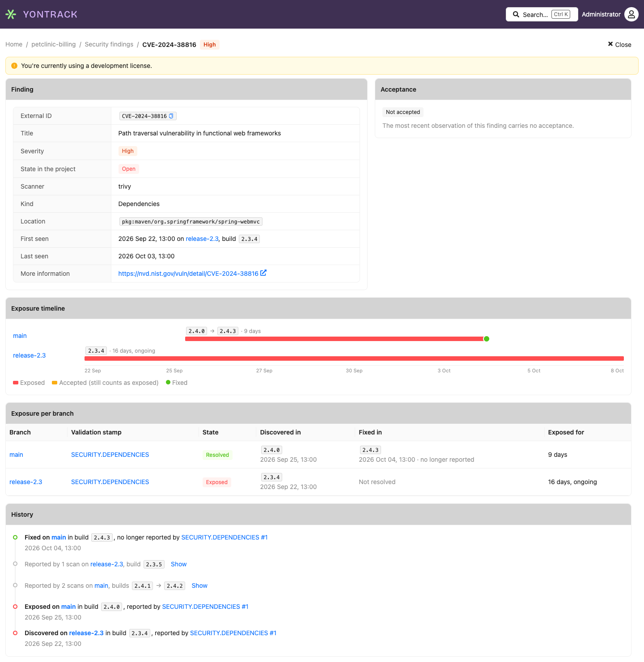Show scans reported on main builds 2.4.1–2.4.2
Screen dimensions: 644x662
click(199, 586)
